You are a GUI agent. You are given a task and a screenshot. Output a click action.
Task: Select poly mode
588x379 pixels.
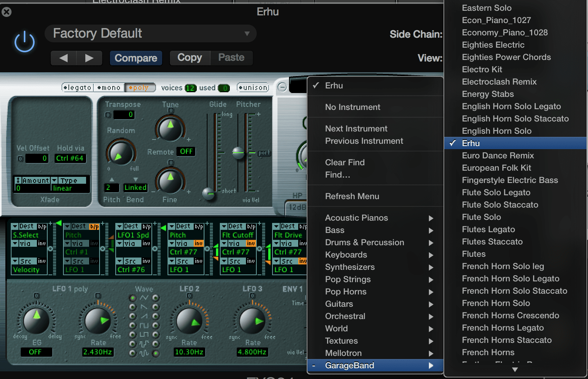(x=140, y=88)
